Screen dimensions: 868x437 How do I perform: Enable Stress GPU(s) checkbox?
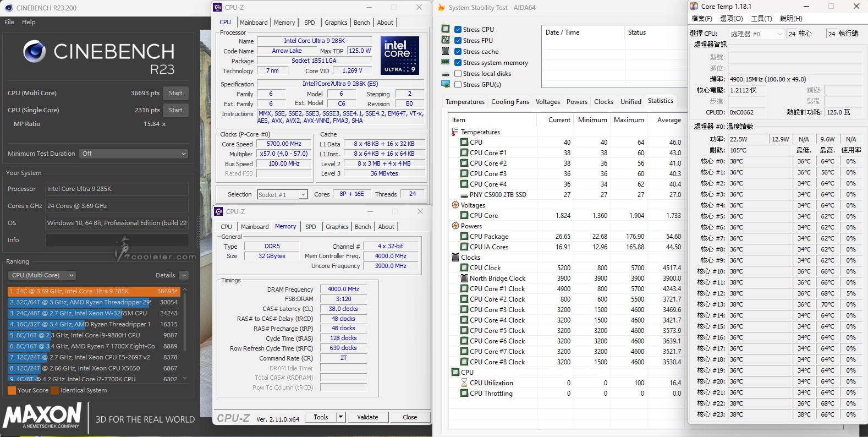(x=458, y=84)
